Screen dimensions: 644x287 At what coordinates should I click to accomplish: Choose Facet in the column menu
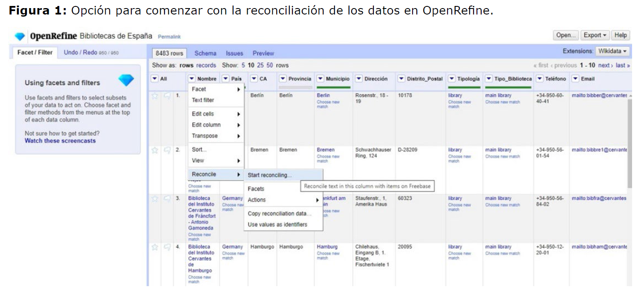point(216,89)
